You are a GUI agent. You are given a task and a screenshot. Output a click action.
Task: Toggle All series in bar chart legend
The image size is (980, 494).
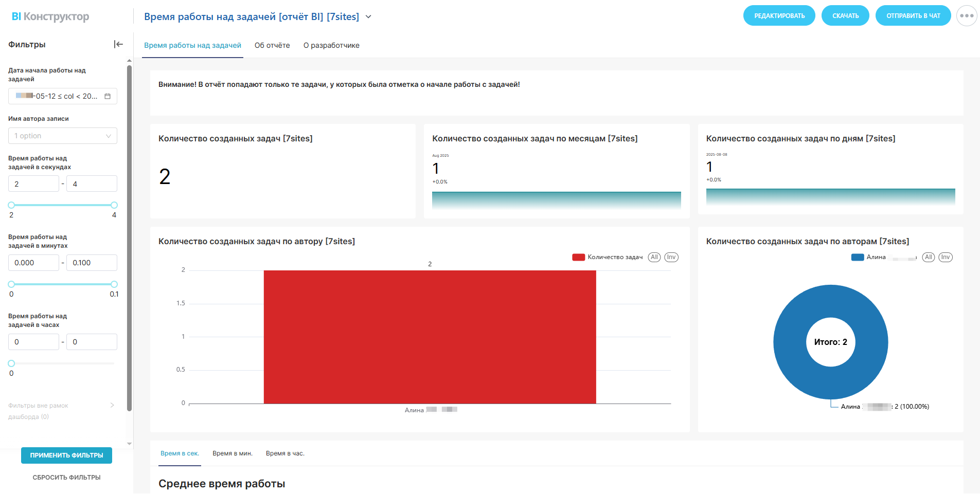click(654, 257)
